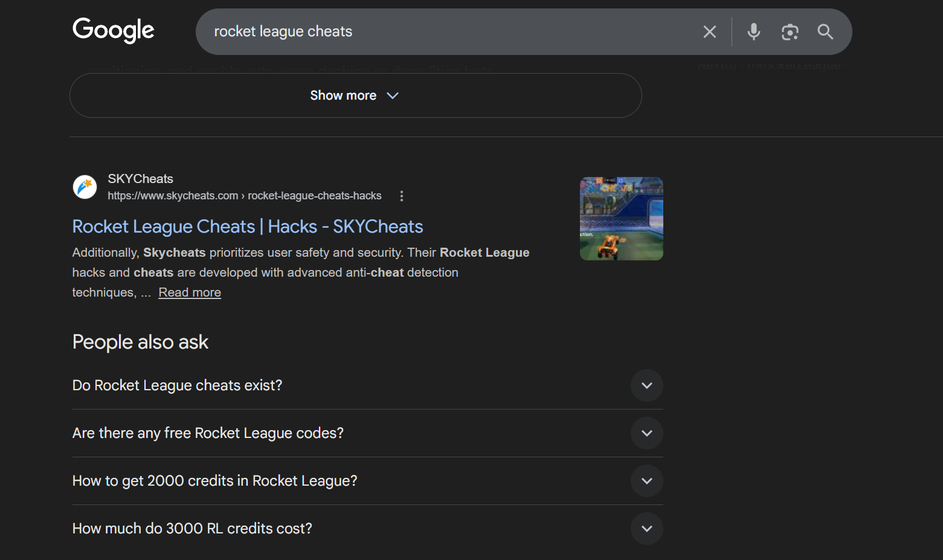943x560 pixels.
Task: Open Search by image camera icon
Action: [x=790, y=32]
